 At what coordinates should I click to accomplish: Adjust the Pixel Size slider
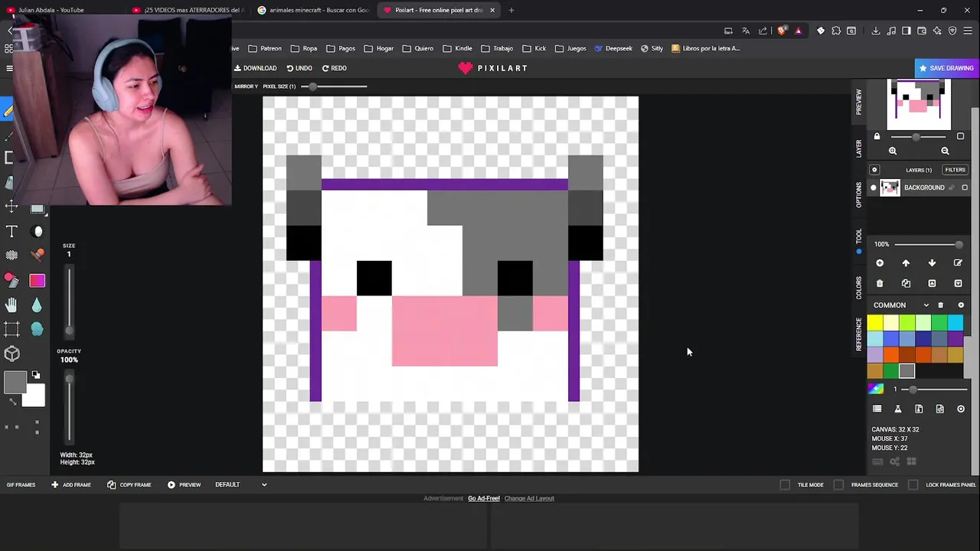(x=334, y=86)
